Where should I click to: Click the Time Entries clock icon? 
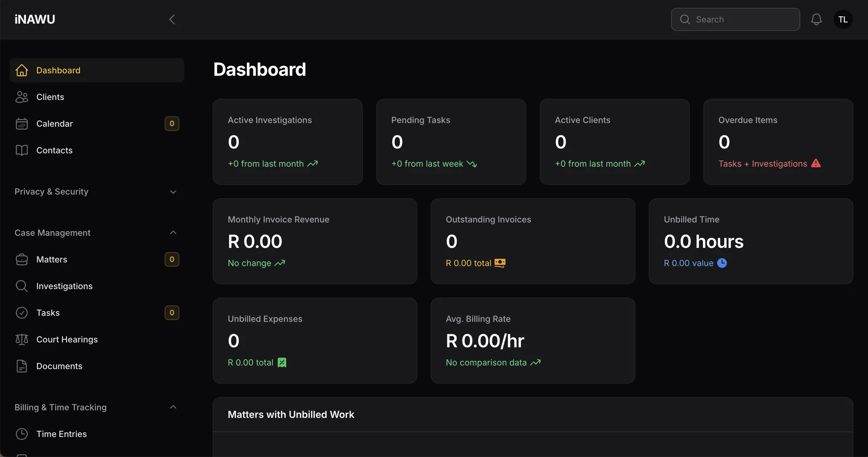(x=22, y=434)
